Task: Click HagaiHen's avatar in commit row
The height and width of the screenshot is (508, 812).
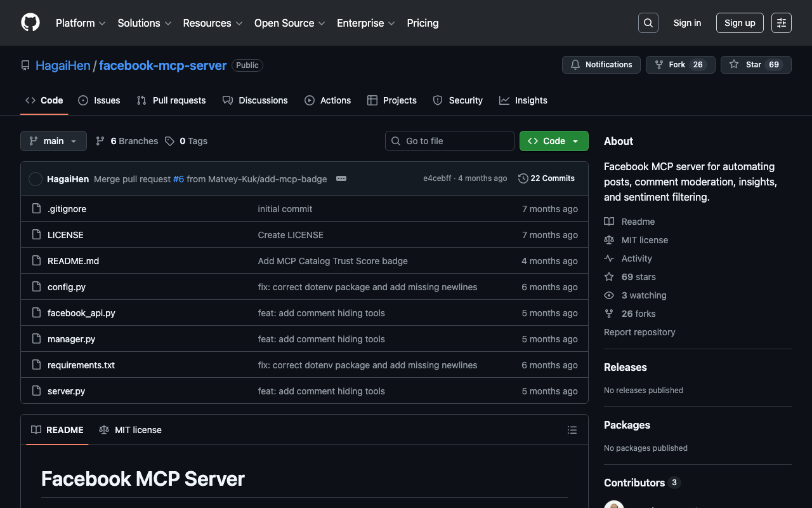Action: click(x=36, y=179)
